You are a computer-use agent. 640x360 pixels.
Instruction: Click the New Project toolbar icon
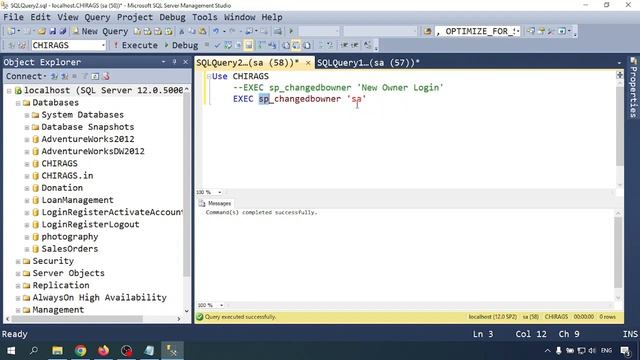tap(11, 31)
